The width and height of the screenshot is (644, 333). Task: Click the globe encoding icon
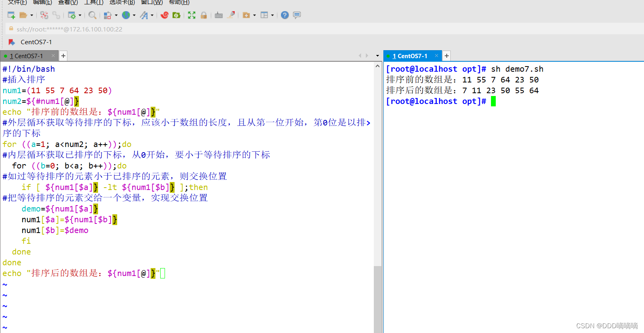(126, 15)
